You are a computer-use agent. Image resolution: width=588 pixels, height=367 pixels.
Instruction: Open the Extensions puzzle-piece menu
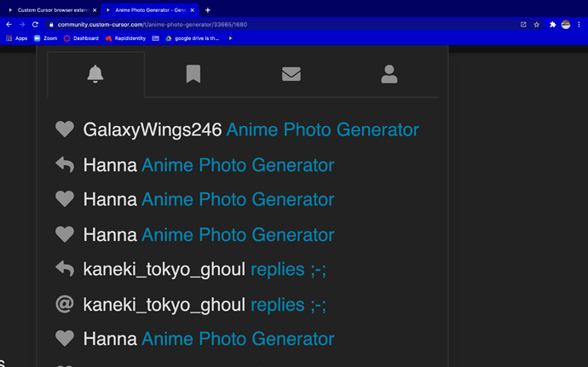pos(552,25)
